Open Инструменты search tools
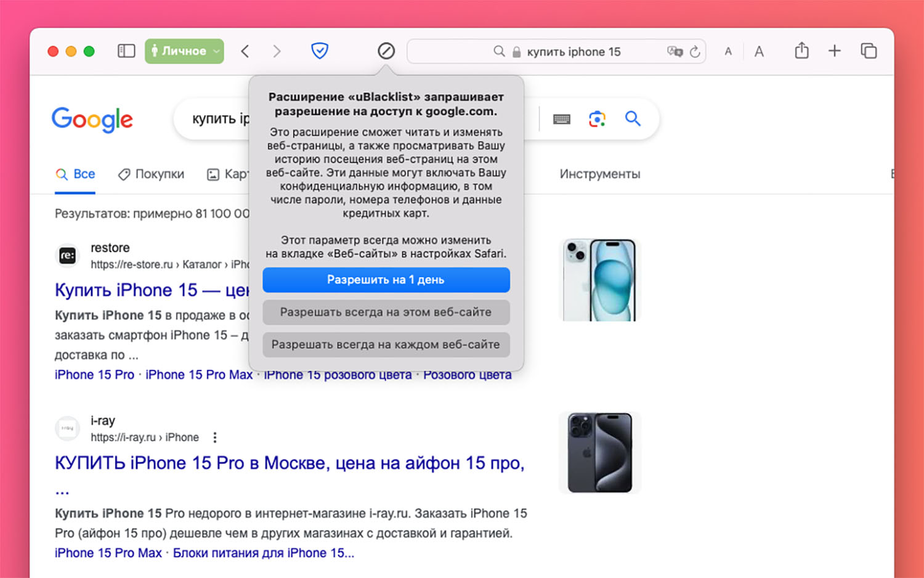 click(x=600, y=174)
